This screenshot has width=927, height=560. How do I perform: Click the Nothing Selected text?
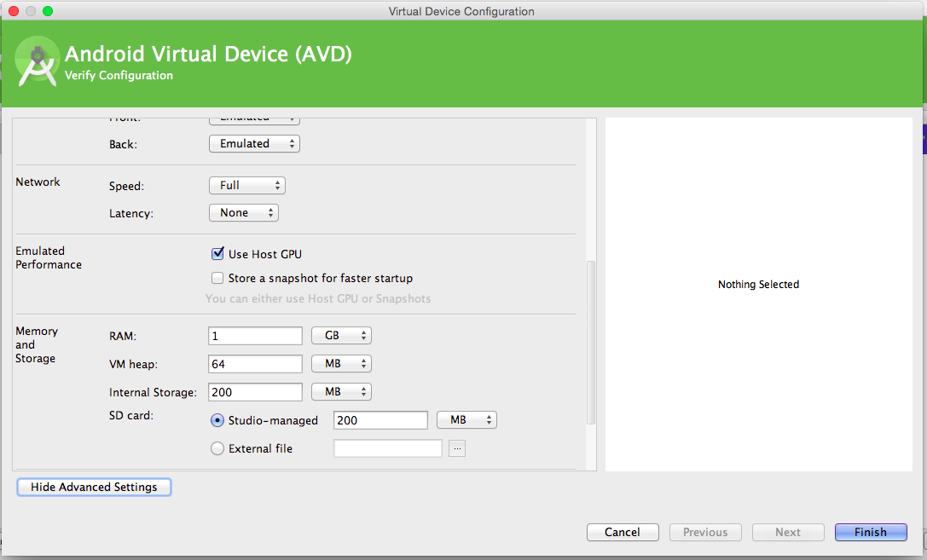[758, 284]
